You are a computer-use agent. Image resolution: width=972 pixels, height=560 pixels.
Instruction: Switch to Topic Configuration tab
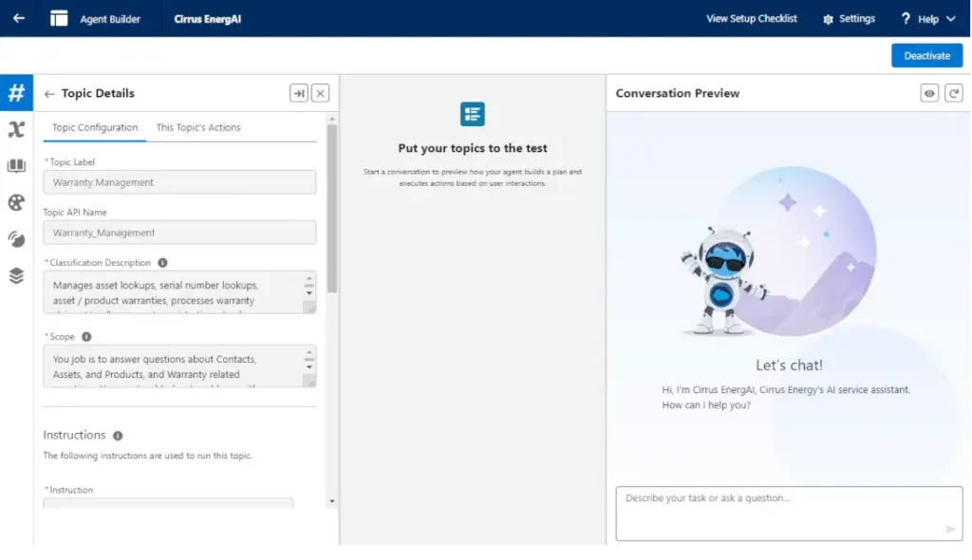[95, 127]
